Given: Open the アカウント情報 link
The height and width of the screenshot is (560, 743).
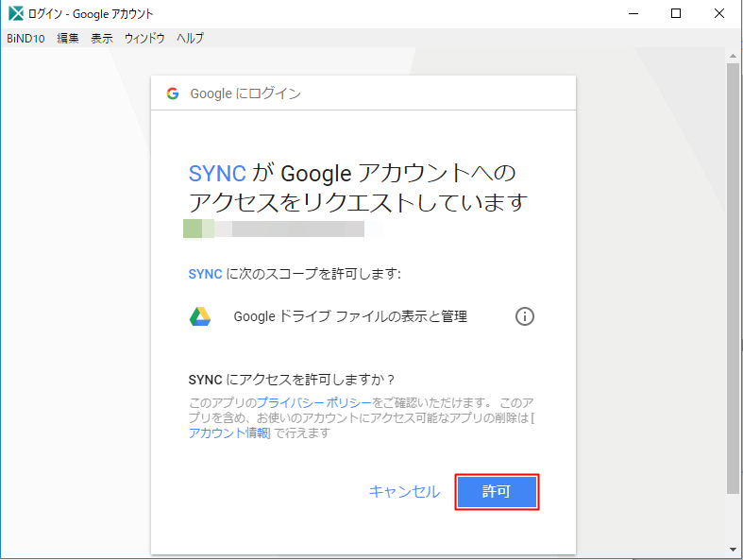Looking at the screenshot, I should 228,433.
